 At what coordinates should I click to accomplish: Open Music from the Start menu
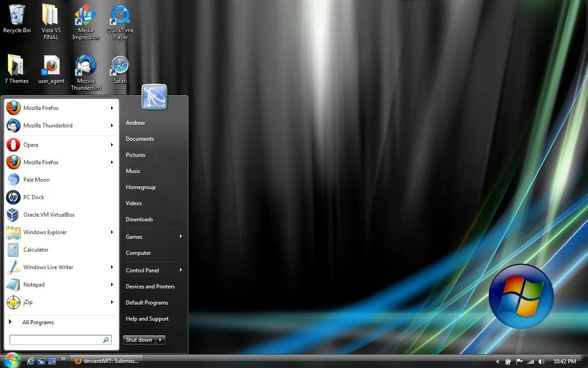[x=133, y=171]
